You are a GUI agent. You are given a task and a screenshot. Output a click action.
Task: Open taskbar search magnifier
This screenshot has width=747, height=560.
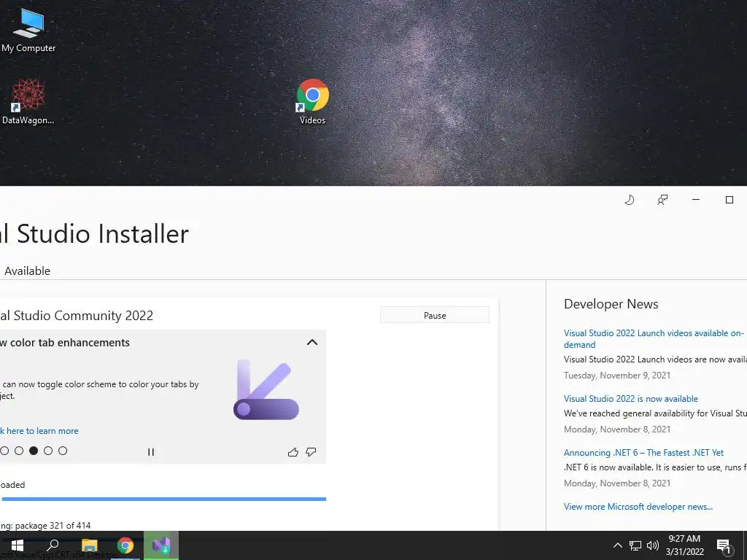[53, 545]
